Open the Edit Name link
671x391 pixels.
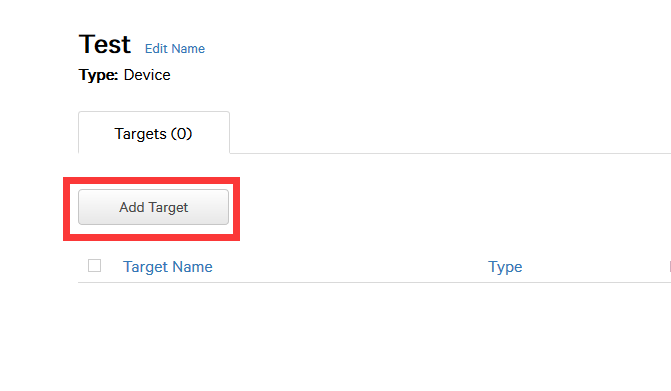coord(175,49)
